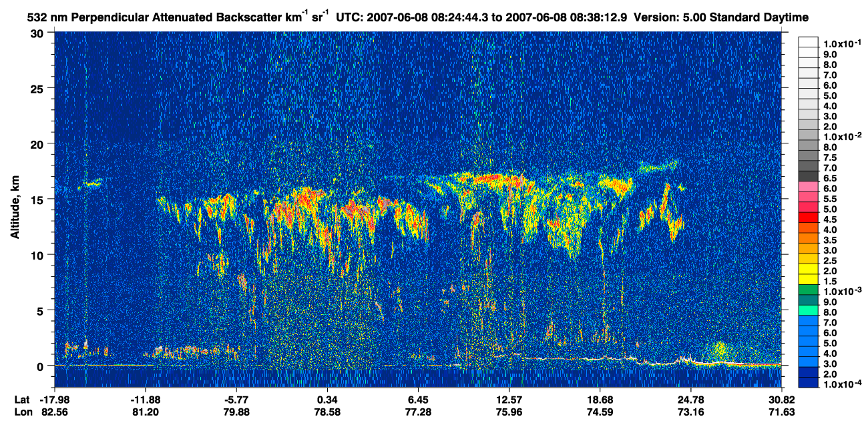The image size is (868, 445).
Task: Click the yellow 2.0 legend swatch
Action: point(808,270)
